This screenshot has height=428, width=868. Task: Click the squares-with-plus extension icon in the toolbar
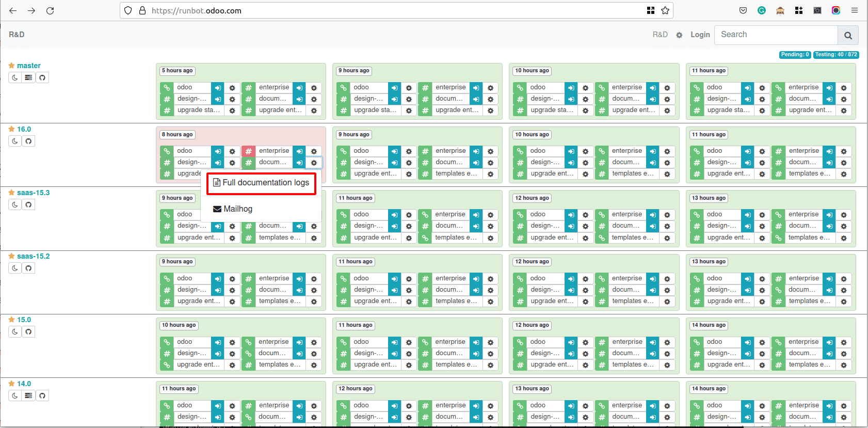pos(799,10)
